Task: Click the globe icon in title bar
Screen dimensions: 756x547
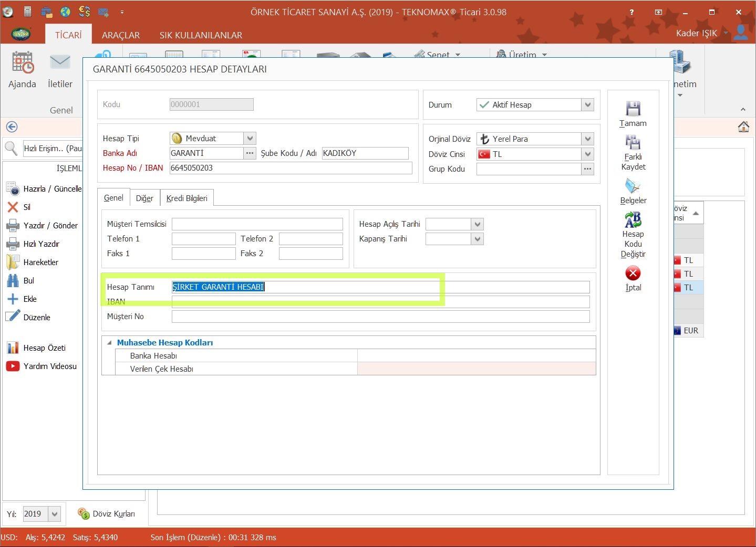Action: (x=65, y=11)
